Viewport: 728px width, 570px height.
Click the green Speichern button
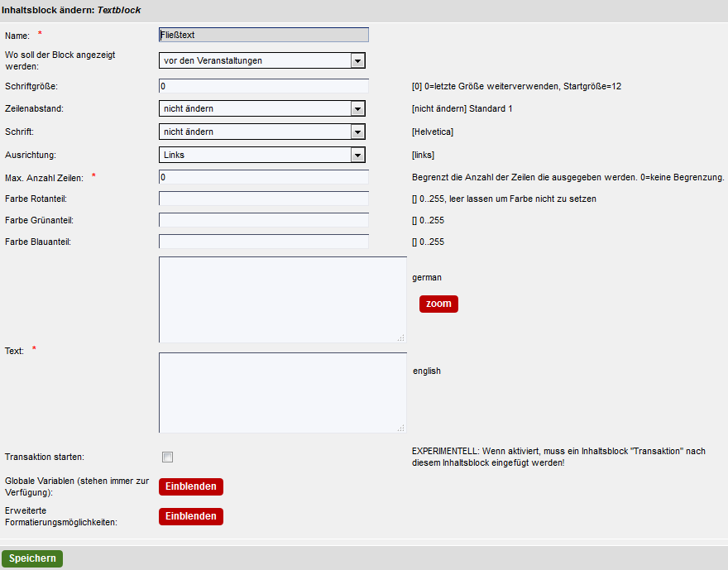(x=32, y=558)
